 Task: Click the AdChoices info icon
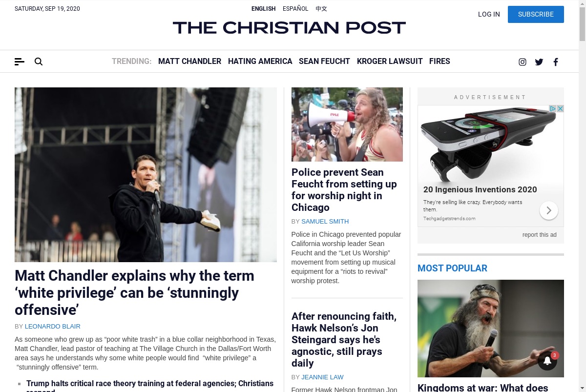coord(553,108)
